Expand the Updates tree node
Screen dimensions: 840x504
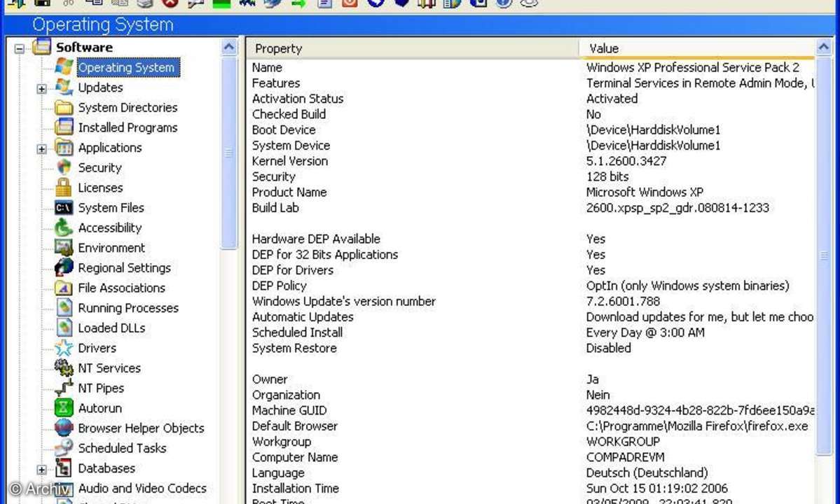[x=42, y=89]
